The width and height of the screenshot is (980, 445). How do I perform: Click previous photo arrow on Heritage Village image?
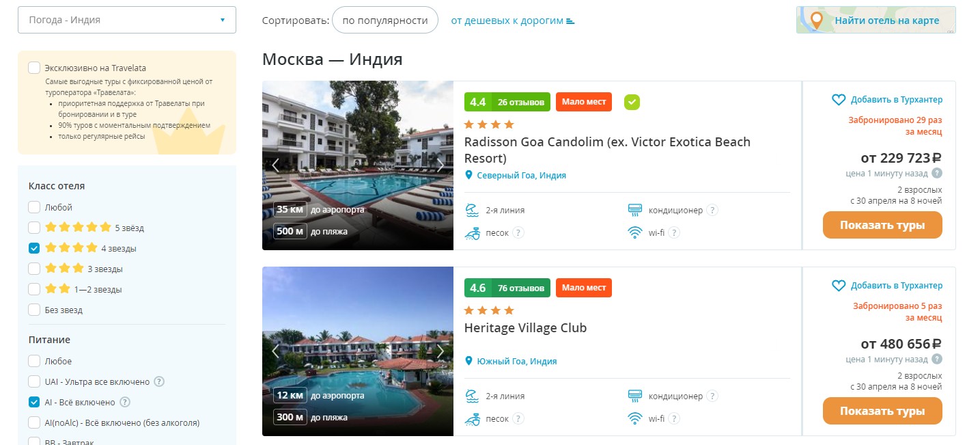click(x=276, y=351)
